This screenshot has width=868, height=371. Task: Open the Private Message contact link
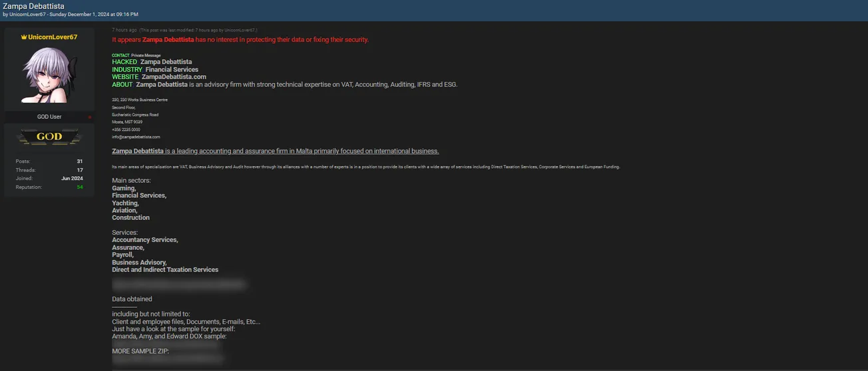146,55
